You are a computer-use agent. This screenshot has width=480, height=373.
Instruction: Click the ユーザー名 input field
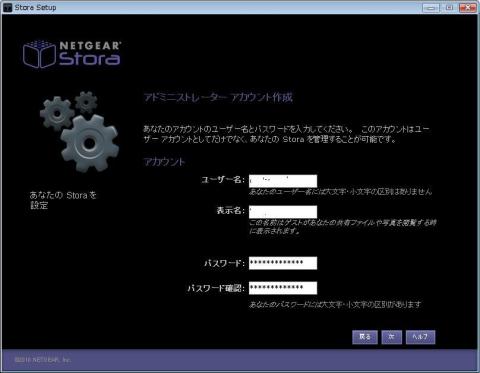[x=283, y=181]
